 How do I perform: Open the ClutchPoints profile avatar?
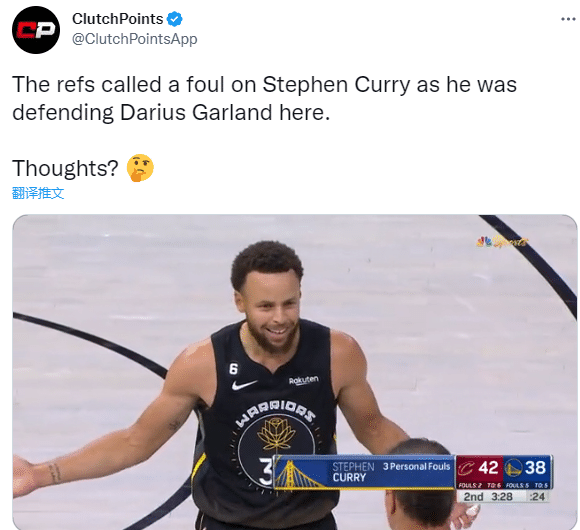pyautogui.click(x=36, y=30)
